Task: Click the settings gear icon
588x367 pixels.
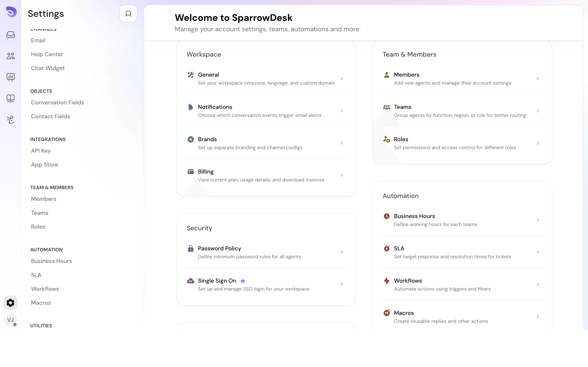Action: 11,303
